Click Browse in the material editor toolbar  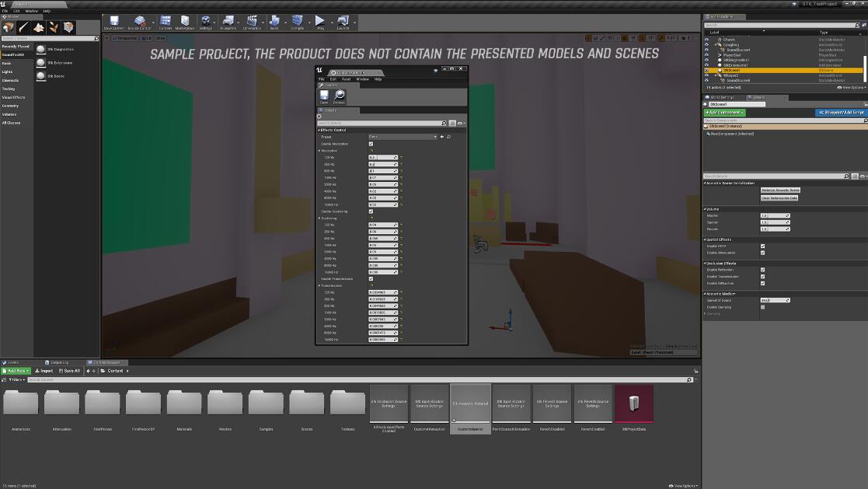tap(339, 94)
